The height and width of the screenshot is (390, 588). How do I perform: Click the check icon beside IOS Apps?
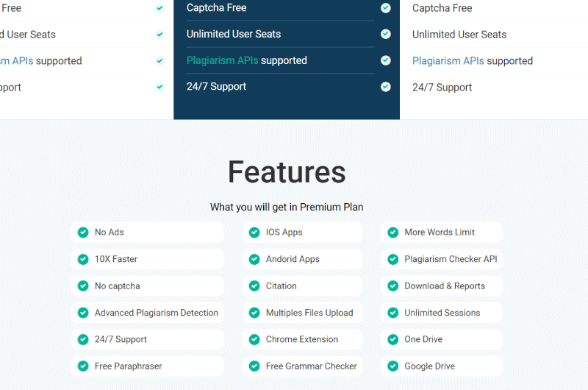tap(254, 233)
